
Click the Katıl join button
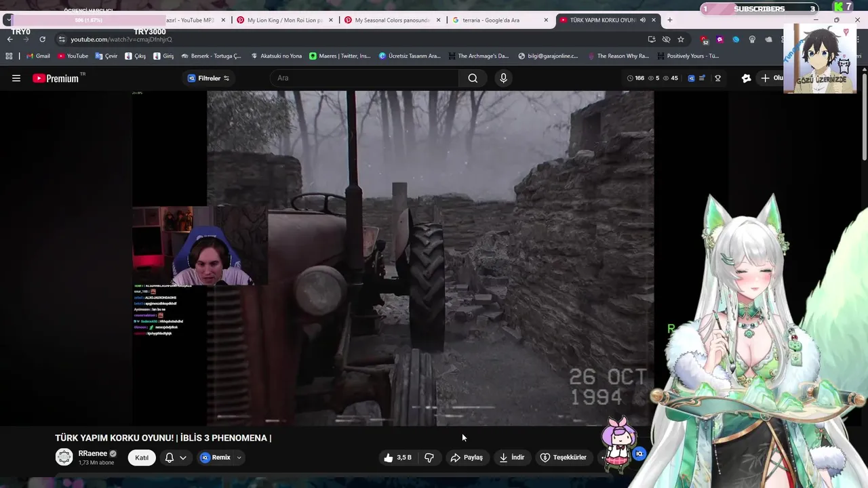[x=142, y=457]
